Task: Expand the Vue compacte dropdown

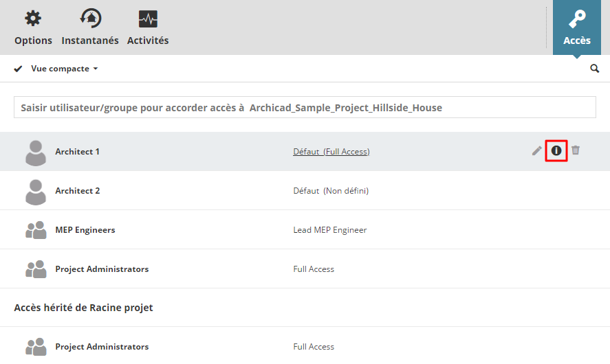Action: point(65,69)
